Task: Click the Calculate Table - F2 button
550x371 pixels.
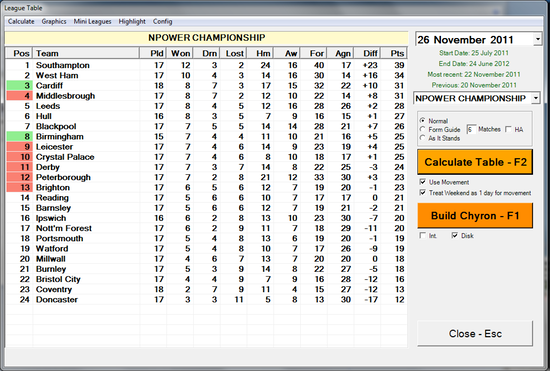Action: [475, 162]
